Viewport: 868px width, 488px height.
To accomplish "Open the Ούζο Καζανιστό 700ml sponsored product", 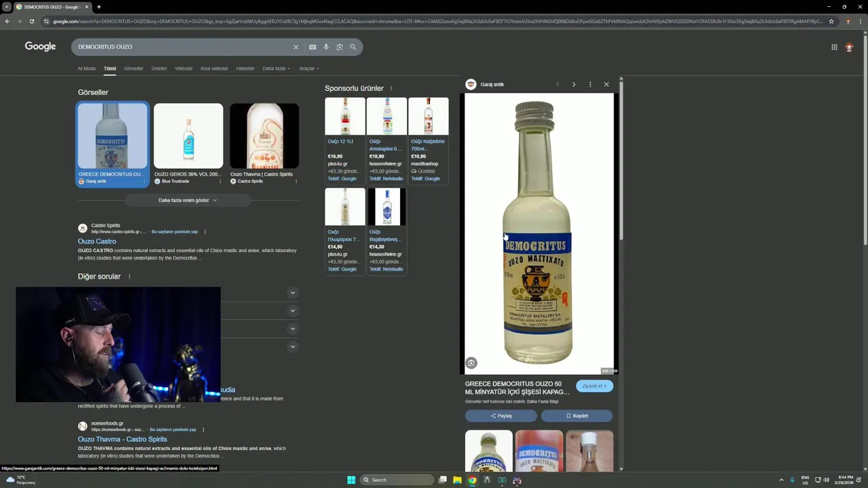I will pyautogui.click(x=429, y=140).
